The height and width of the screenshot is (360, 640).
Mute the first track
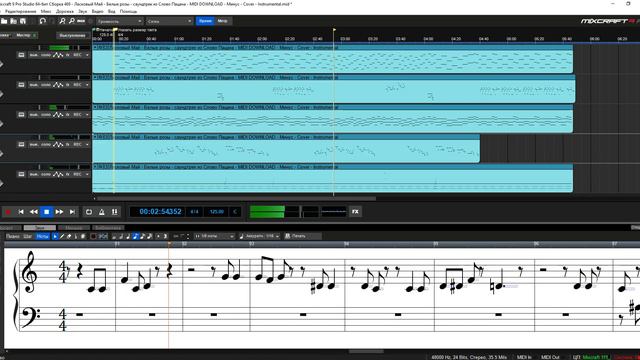tap(34, 55)
